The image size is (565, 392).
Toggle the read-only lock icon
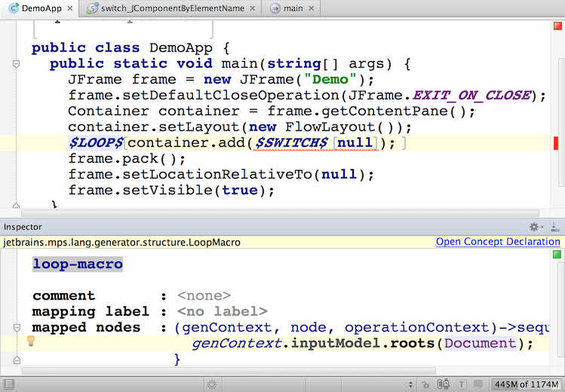[427, 384]
